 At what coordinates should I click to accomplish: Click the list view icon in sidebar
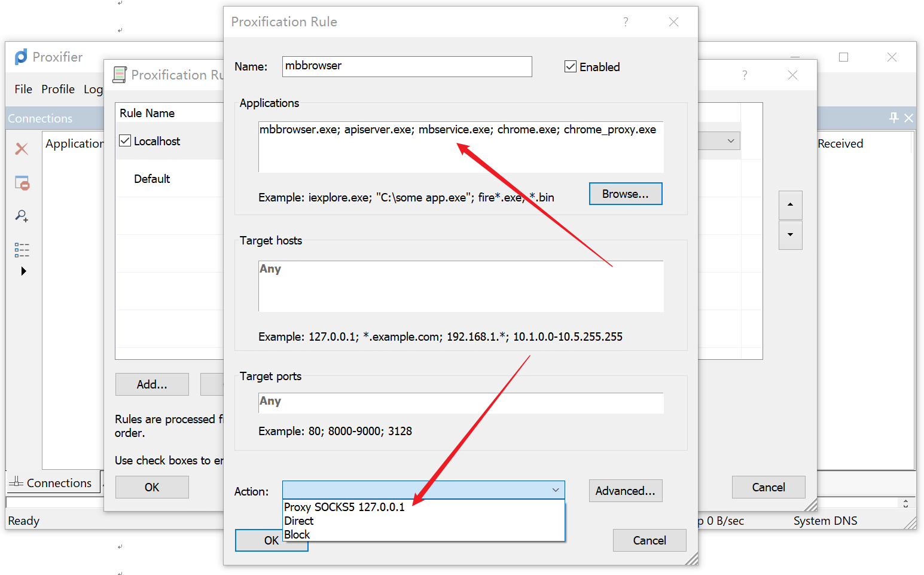[x=22, y=250]
